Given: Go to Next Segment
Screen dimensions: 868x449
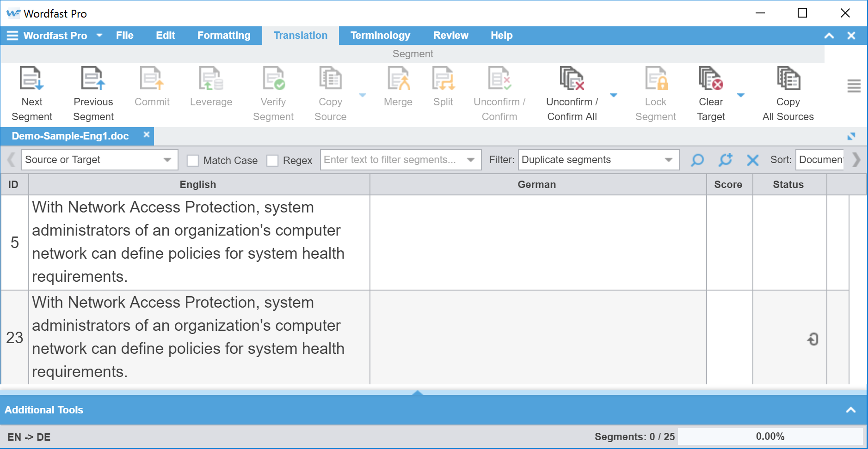Looking at the screenshot, I should (32, 94).
